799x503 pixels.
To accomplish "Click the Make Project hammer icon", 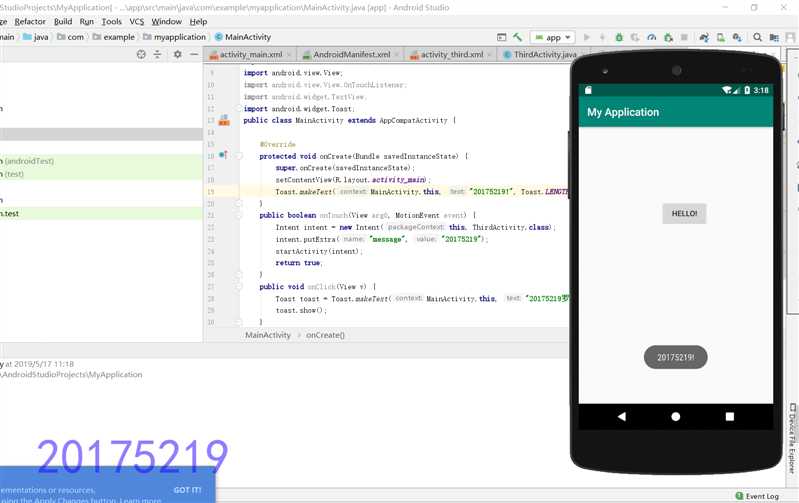I will pos(517,37).
